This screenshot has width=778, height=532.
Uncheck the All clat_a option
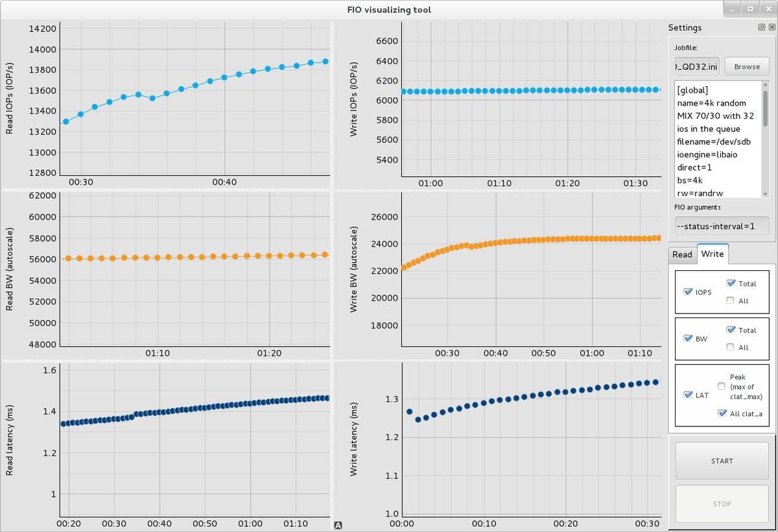click(x=722, y=413)
